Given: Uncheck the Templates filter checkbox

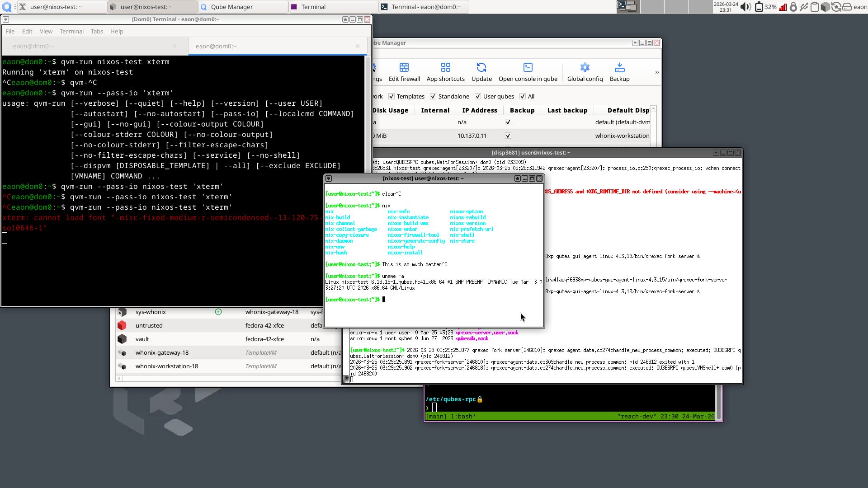Looking at the screenshot, I should tap(392, 96).
